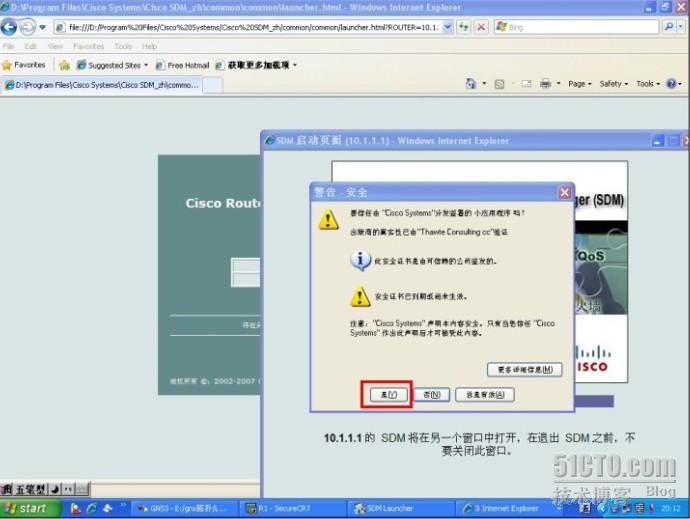
Task: Open the Edit menu
Action: click(x=30, y=46)
